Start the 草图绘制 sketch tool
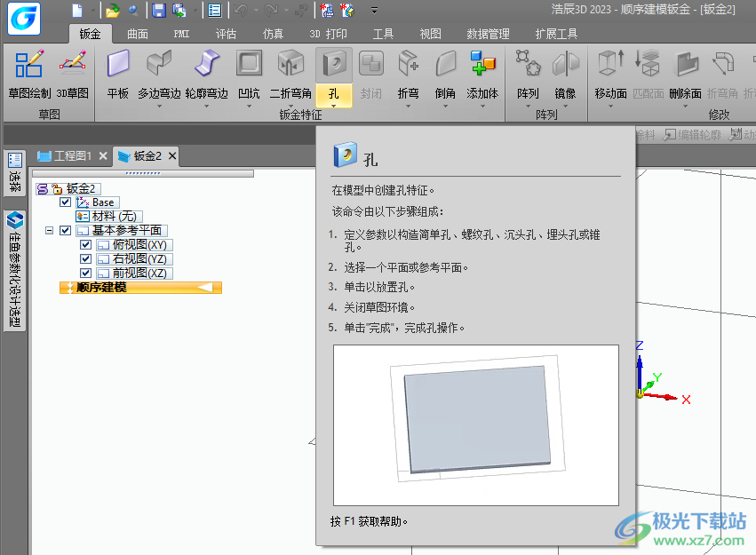The image size is (756, 555). (x=29, y=75)
